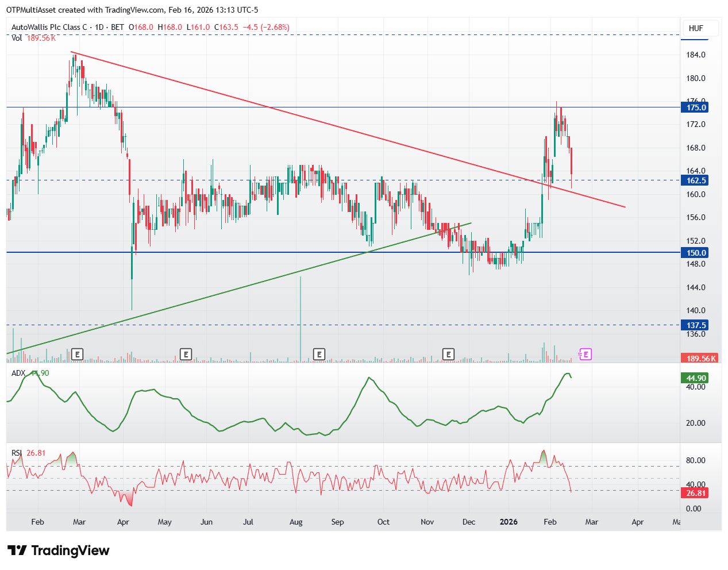Click the magenta upcoming earnings E marker
Viewport: 728px width, 570px height.
pos(586,354)
